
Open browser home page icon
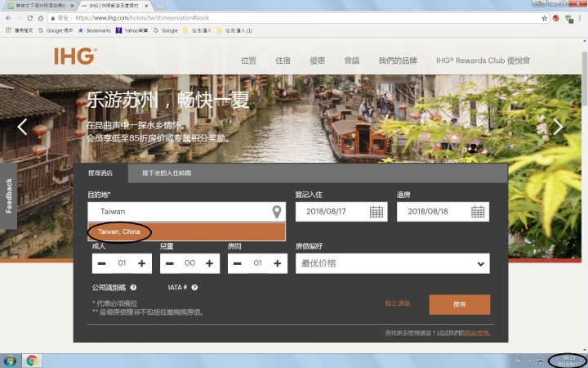pyautogui.click(x=41, y=18)
